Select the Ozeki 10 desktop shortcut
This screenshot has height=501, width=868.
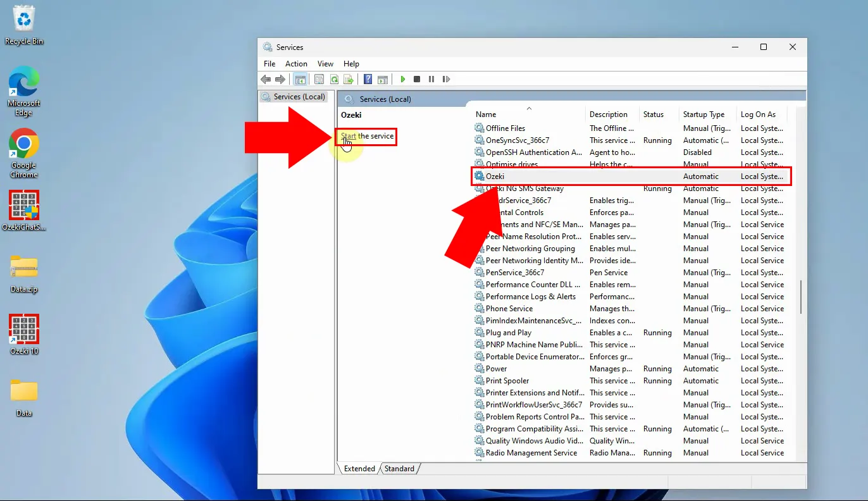tap(24, 334)
